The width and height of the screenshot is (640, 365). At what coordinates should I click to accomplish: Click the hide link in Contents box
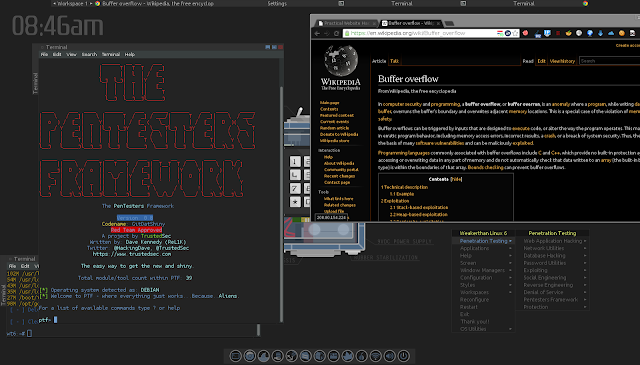coord(456,179)
